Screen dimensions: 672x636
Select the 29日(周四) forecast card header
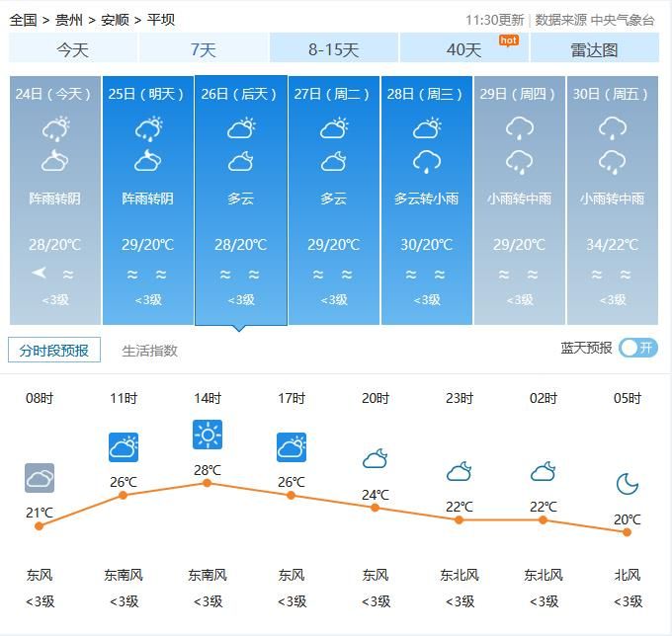(x=518, y=94)
